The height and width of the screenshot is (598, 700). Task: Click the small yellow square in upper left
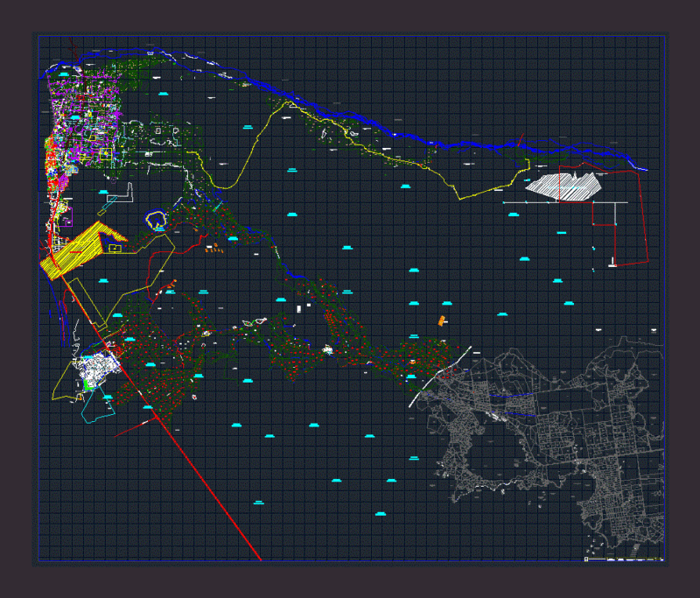[106, 154]
